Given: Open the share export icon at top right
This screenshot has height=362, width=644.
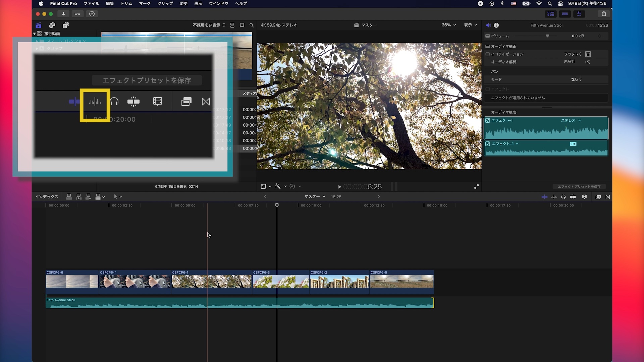Looking at the screenshot, I should [x=604, y=14].
